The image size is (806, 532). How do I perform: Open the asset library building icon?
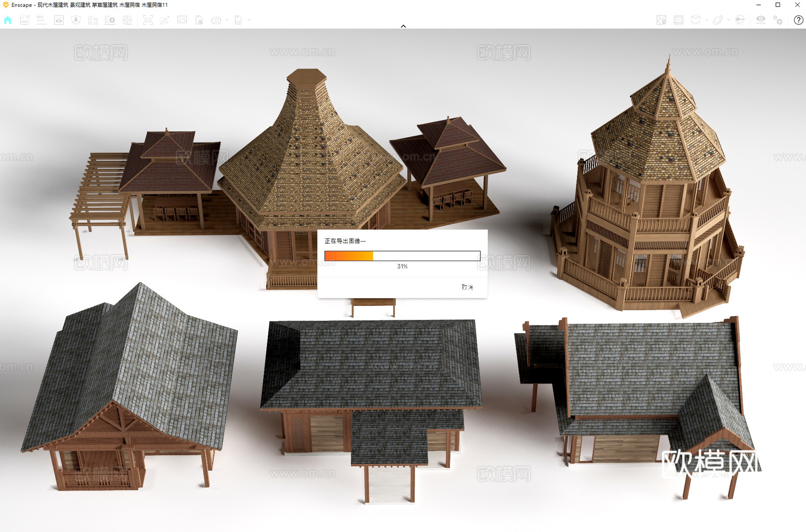93,20
